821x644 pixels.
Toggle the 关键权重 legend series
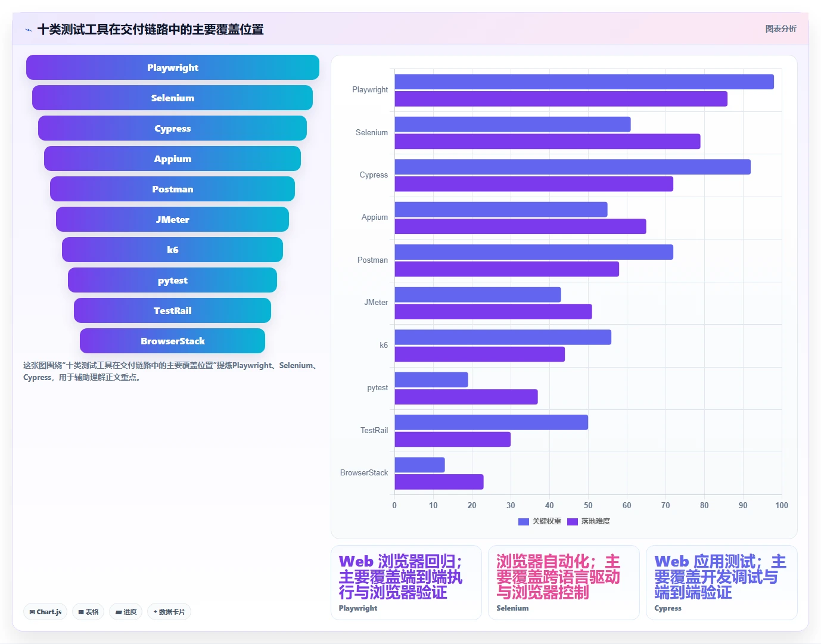(x=540, y=521)
